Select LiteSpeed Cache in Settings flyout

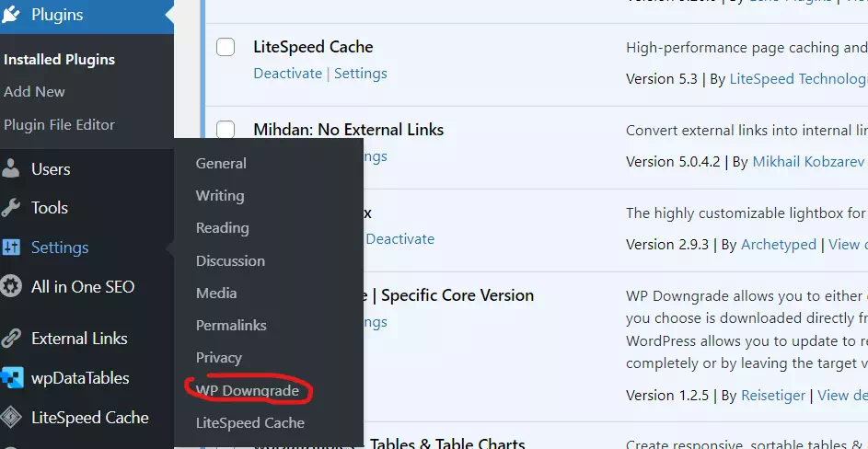click(250, 422)
